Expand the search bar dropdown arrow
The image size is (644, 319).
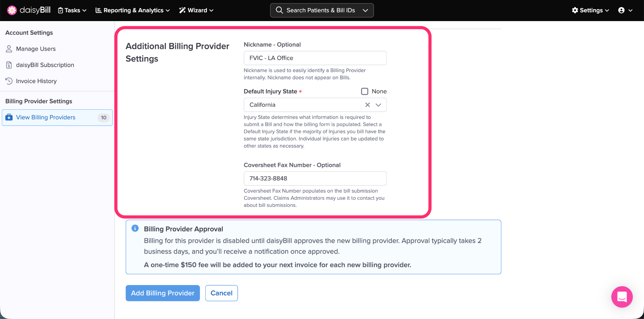coord(365,10)
